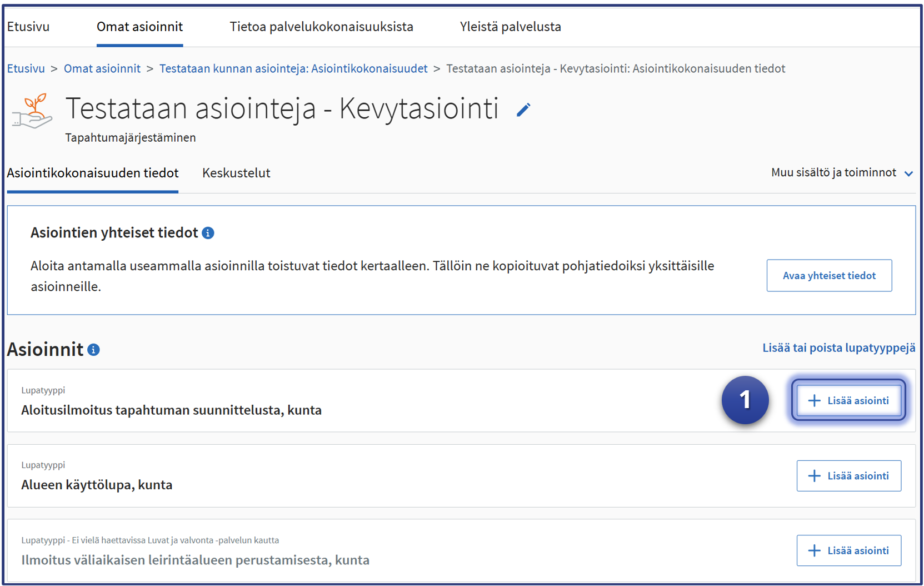
Task: Add asiointi for Ilmoitus väliaikaisen leirintäalueen
Action: click(848, 550)
